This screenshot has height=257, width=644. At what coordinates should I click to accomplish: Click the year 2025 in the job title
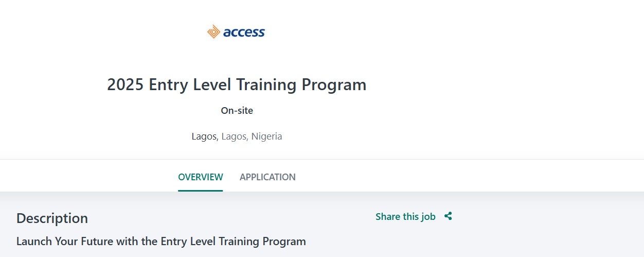click(125, 84)
